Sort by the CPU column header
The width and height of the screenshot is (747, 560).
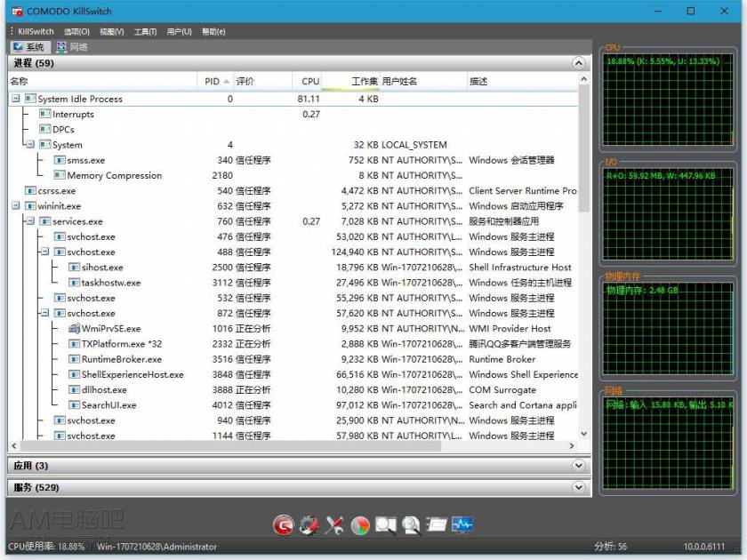tap(307, 82)
